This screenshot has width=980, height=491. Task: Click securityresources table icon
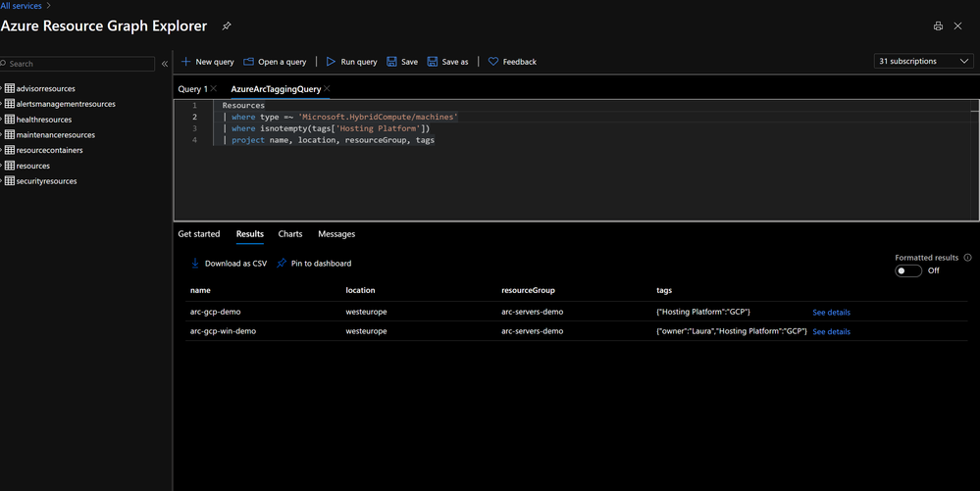(10, 180)
